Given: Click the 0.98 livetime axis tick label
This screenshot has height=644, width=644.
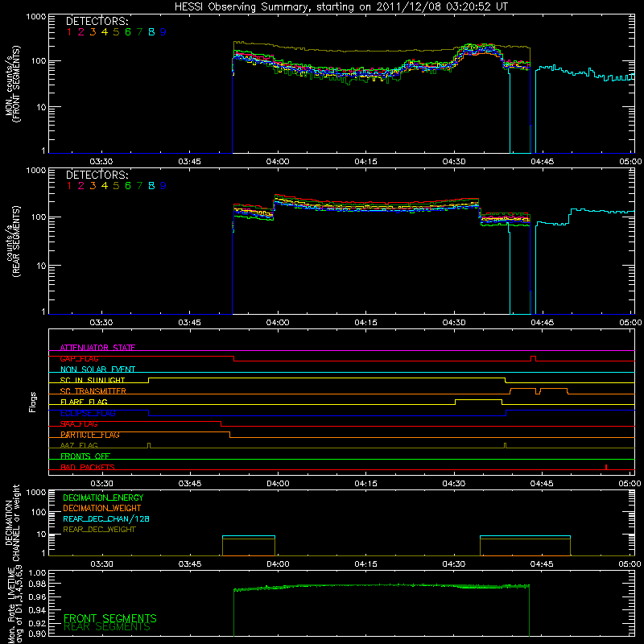Looking at the screenshot, I should 37,584.
